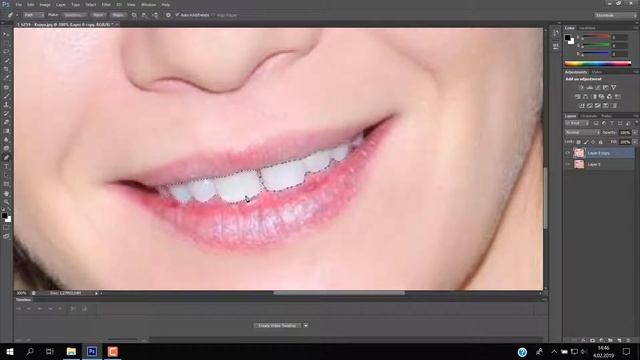Open the Path tool mode dropdown
The width and height of the screenshot is (640, 360).
point(33,15)
